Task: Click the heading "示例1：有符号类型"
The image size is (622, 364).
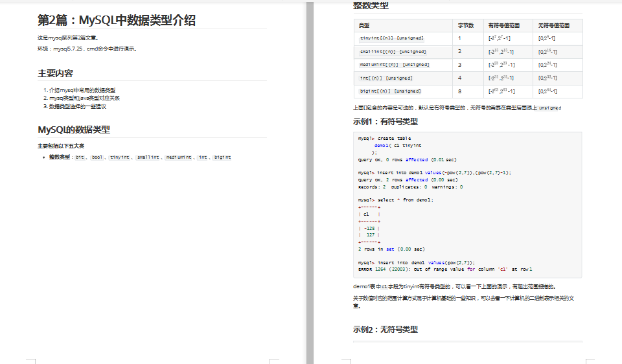Action: [385, 122]
